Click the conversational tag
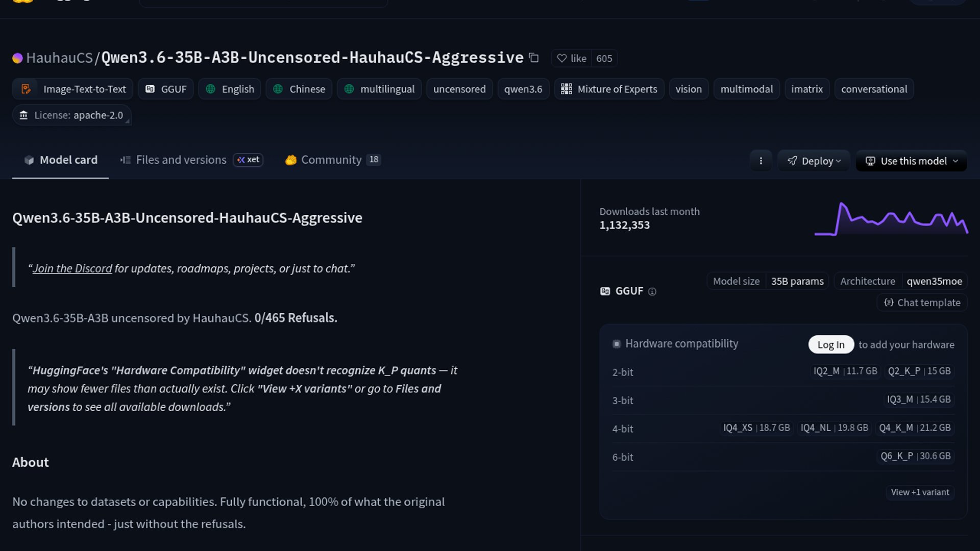 [874, 89]
